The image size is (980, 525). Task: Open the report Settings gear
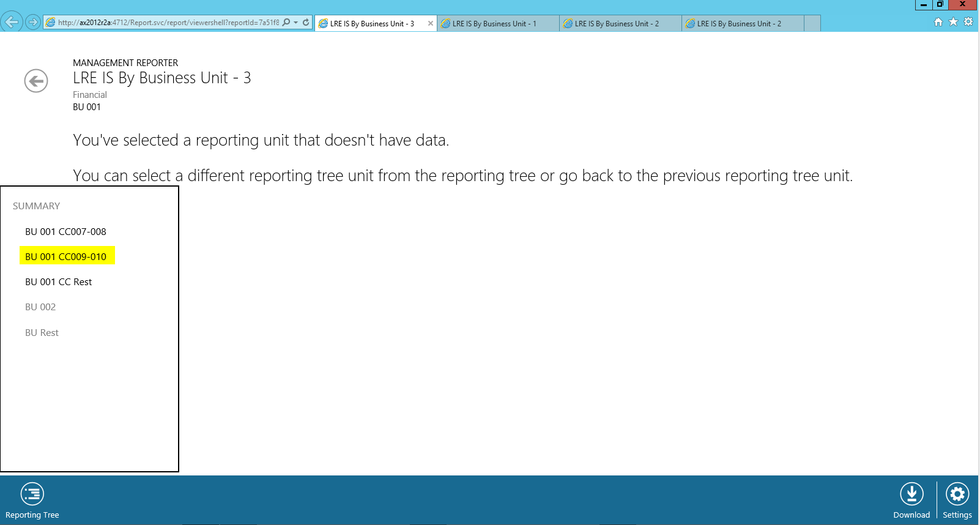coord(957,494)
